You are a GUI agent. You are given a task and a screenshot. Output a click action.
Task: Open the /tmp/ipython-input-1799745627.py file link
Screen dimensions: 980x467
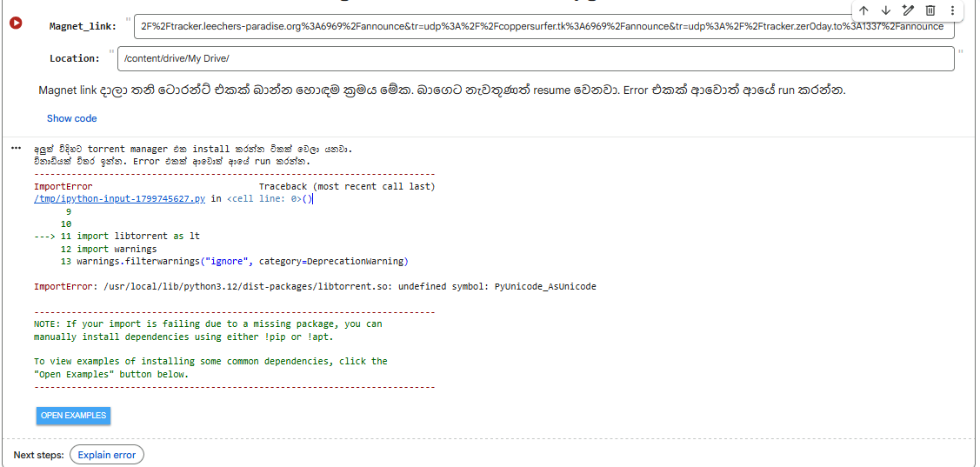click(119, 199)
